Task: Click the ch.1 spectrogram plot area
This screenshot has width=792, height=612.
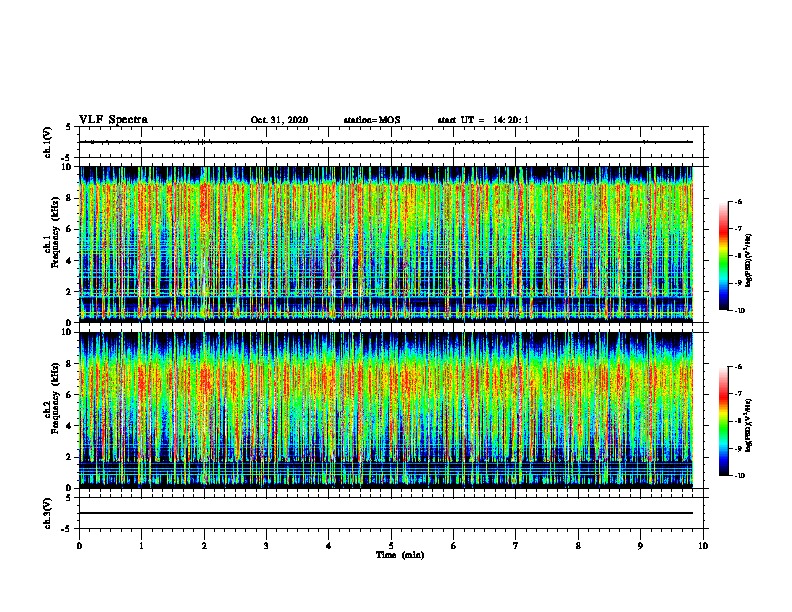Action: coord(386,244)
